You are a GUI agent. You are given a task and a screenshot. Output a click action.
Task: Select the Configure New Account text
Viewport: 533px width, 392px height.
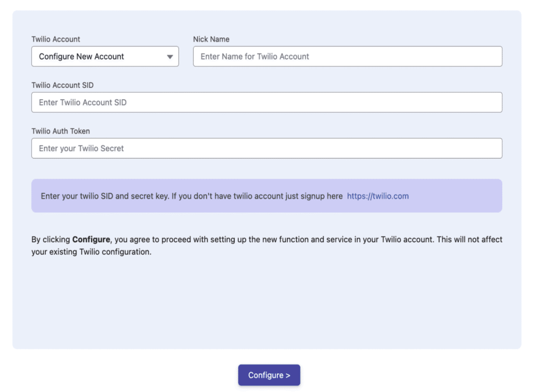click(x=81, y=57)
